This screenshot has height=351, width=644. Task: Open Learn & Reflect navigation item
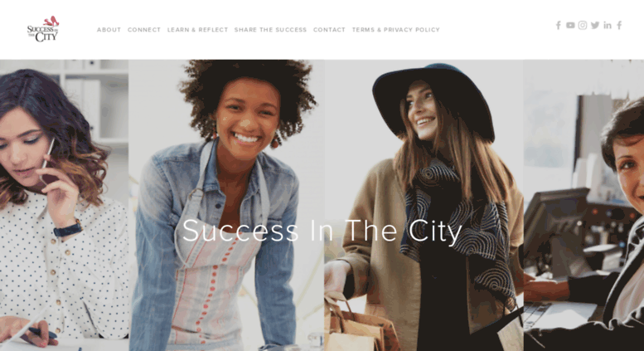[x=197, y=30]
